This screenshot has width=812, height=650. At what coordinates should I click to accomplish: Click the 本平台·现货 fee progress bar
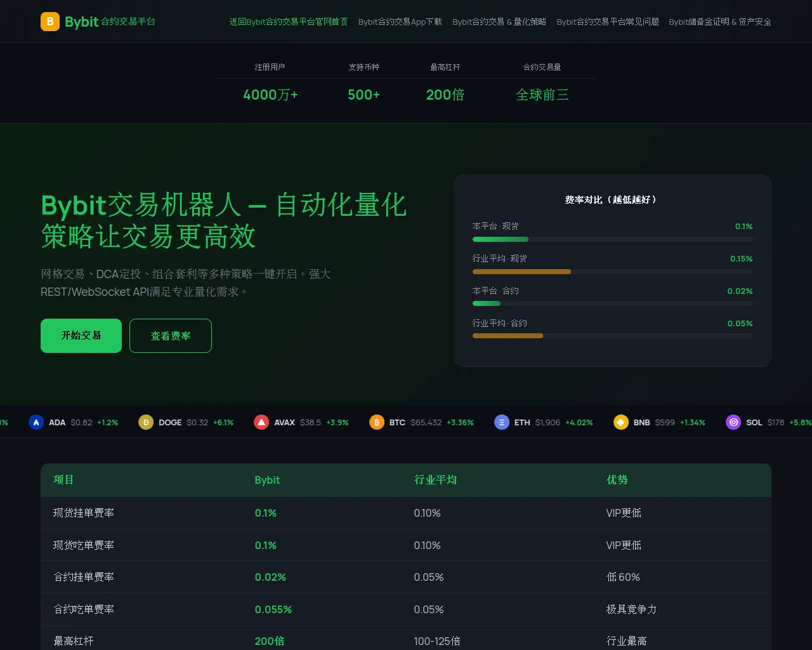tap(612, 239)
